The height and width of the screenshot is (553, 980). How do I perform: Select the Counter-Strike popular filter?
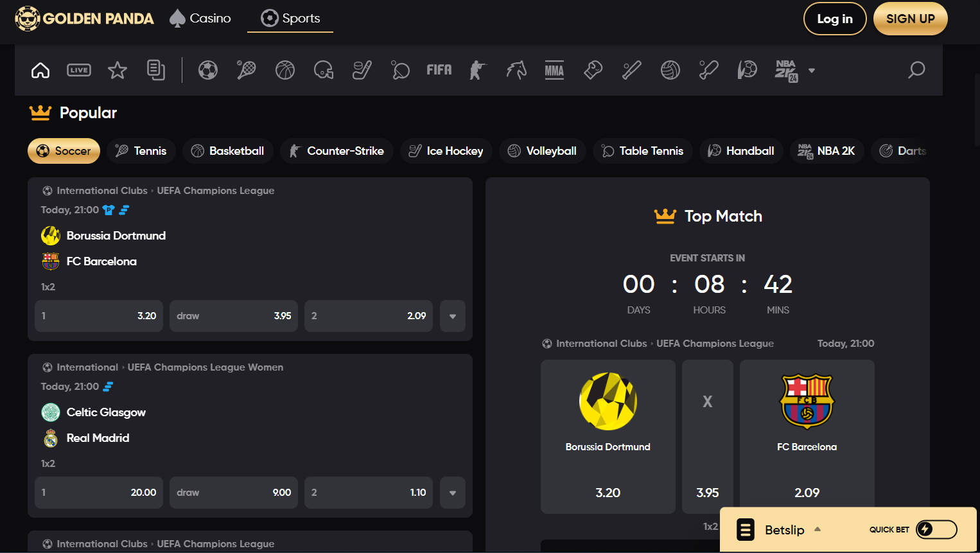337,151
